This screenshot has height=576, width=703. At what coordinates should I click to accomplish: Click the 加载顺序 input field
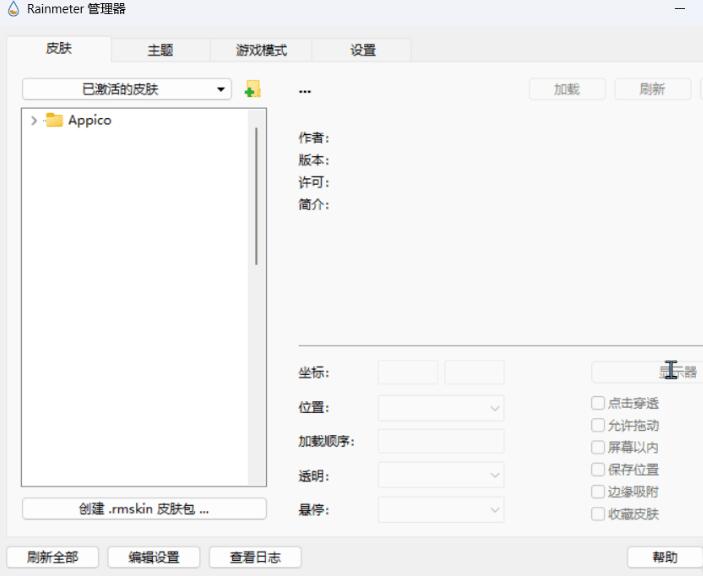point(441,441)
